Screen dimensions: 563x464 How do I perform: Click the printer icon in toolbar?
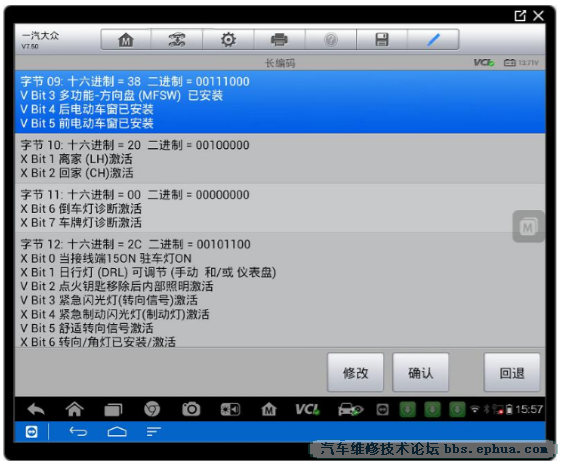click(x=279, y=40)
